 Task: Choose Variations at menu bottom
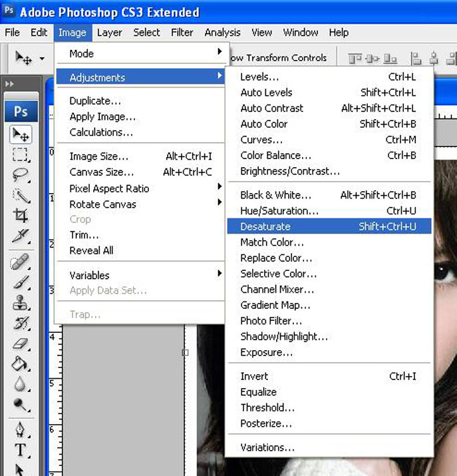click(329, 447)
